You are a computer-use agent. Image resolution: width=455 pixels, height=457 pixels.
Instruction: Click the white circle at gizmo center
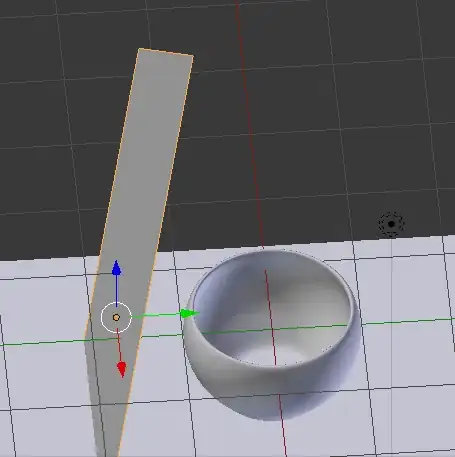(116, 318)
